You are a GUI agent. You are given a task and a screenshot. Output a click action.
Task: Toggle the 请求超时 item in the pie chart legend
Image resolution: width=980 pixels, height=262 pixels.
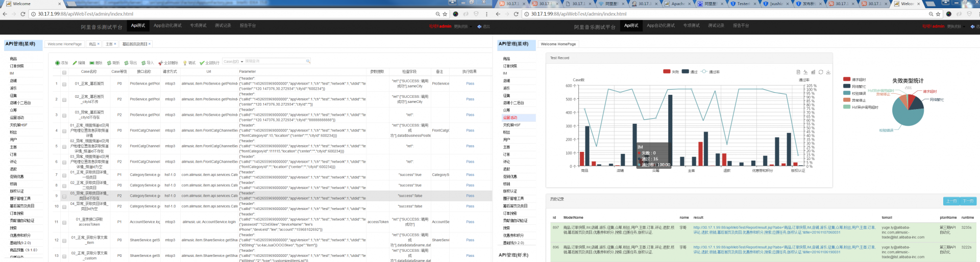coord(855,80)
